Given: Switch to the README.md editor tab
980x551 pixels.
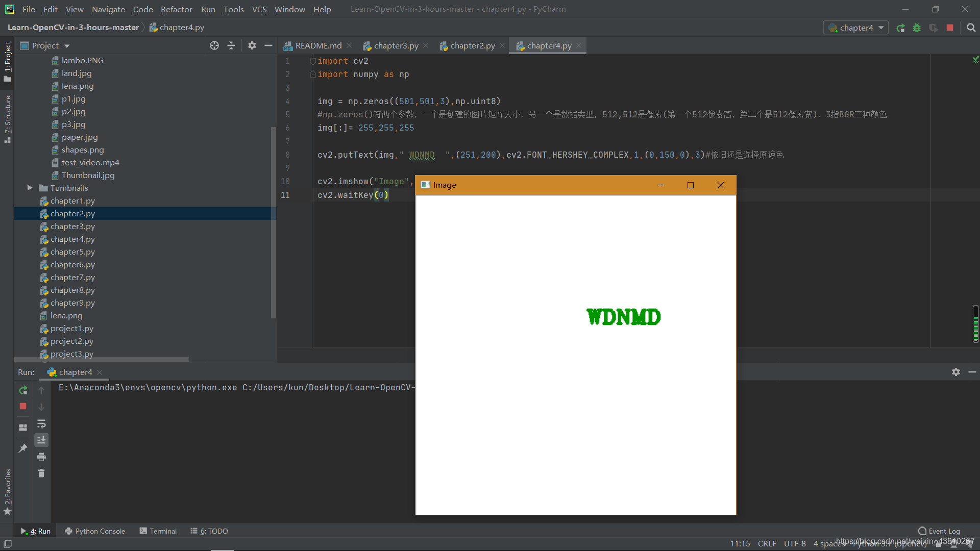Looking at the screenshot, I should click(x=318, y=46).
